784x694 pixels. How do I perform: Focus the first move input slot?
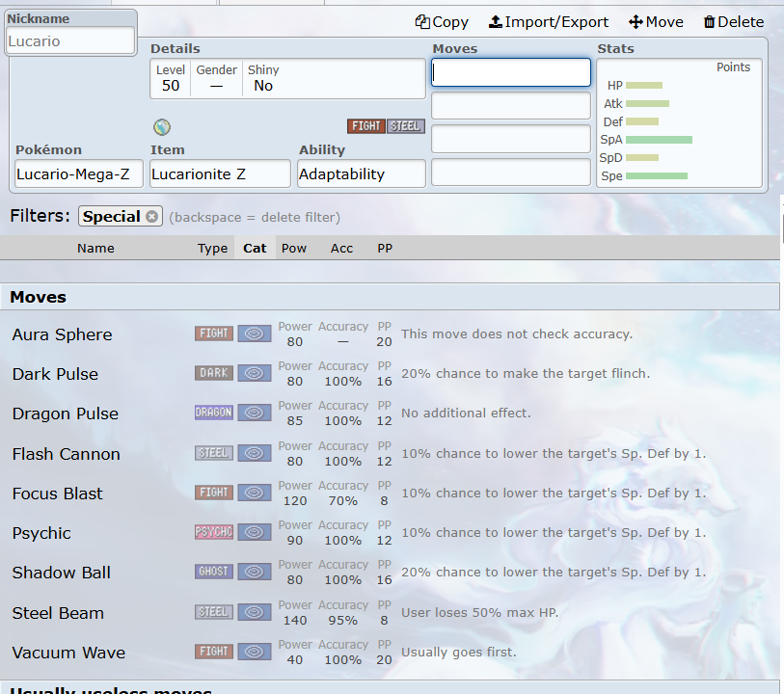click(x=511, y=72)
